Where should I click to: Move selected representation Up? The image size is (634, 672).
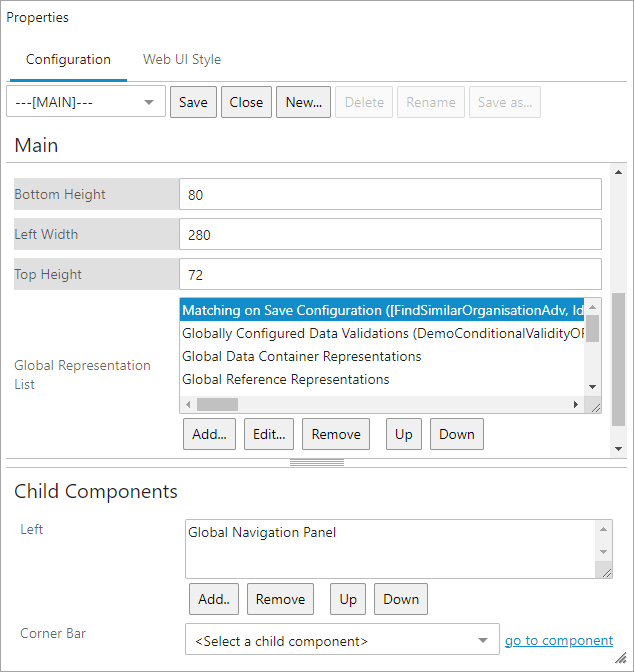[403, 434]
